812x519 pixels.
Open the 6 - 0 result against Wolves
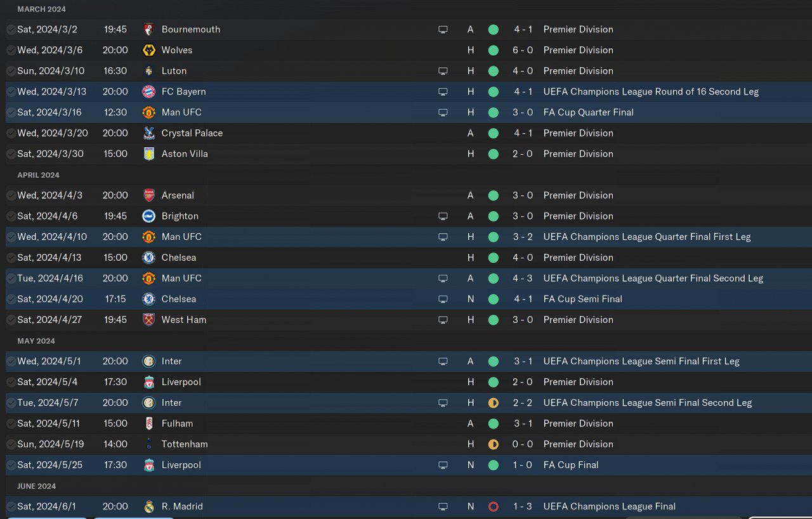523,50
